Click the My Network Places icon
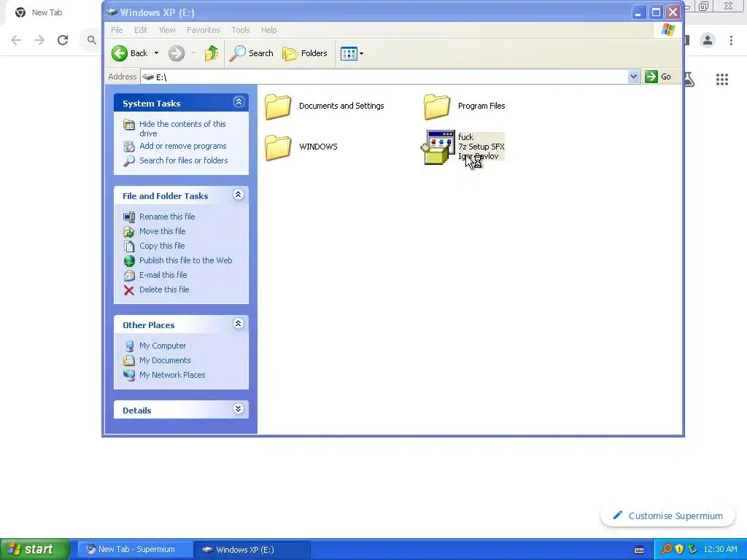The image size is (747, 560). (x=129, y=376)
